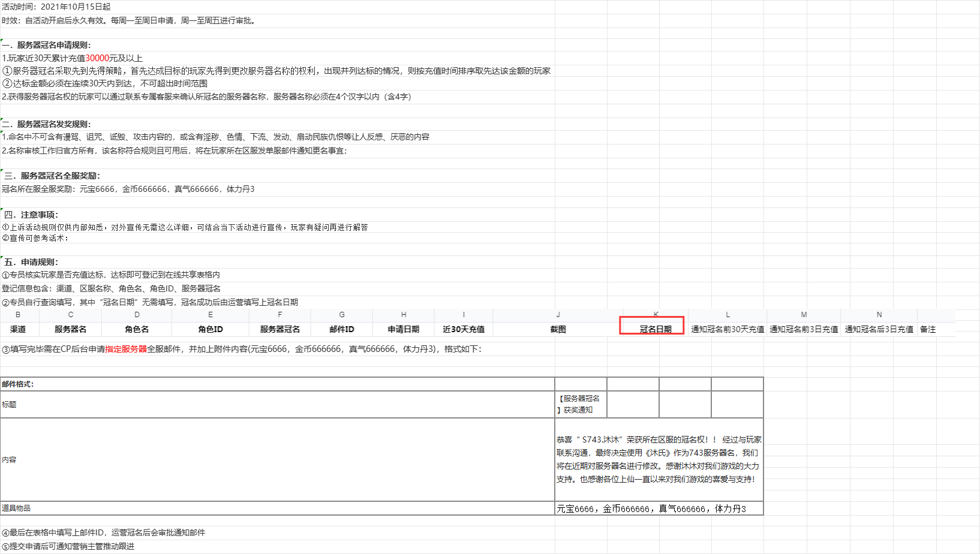Select the '标题' label cell
The height and width of the screenshot is (554, 980).
[x=278, y=405]
